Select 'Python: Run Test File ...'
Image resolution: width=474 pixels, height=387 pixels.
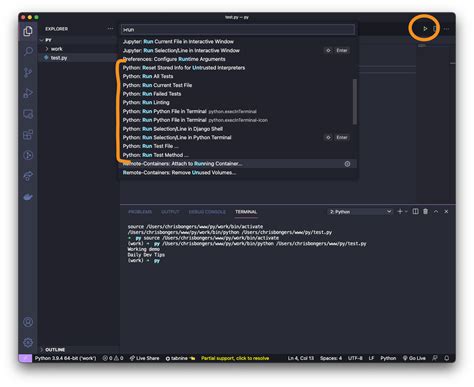(x=239, y=146)
